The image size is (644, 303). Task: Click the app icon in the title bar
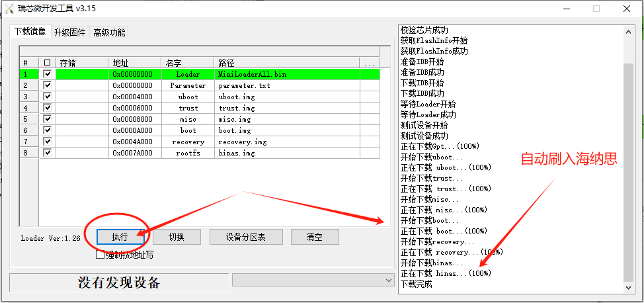(x=9, y=9)
